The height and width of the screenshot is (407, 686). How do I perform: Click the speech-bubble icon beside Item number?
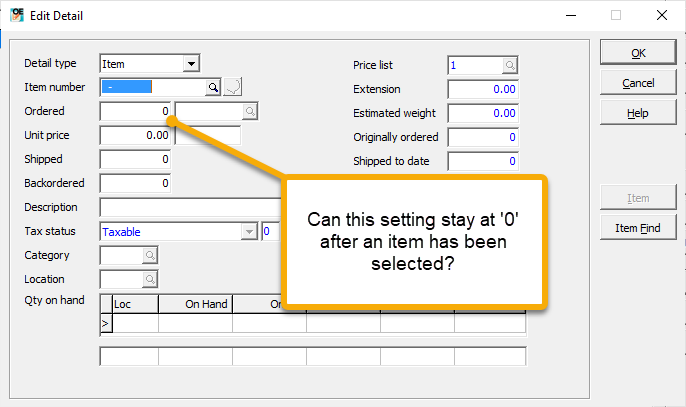coord(232,87)
